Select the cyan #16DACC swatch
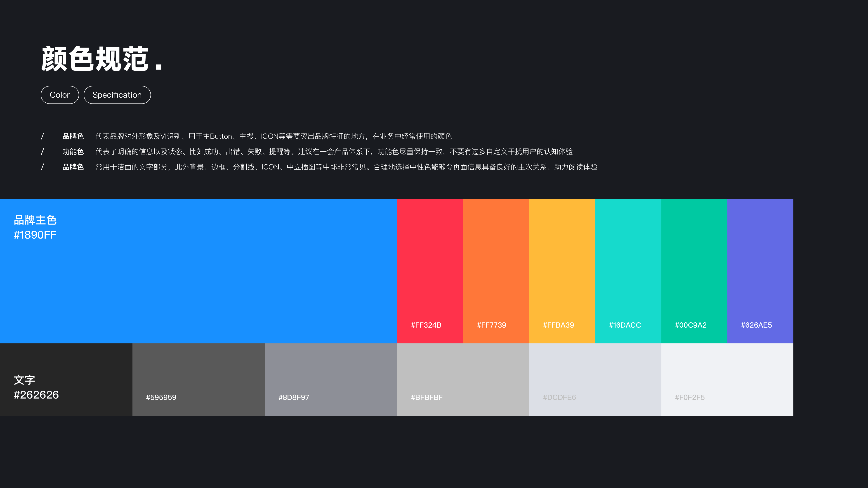This screenshot has height=488, width=868. (x=628, y=271)
